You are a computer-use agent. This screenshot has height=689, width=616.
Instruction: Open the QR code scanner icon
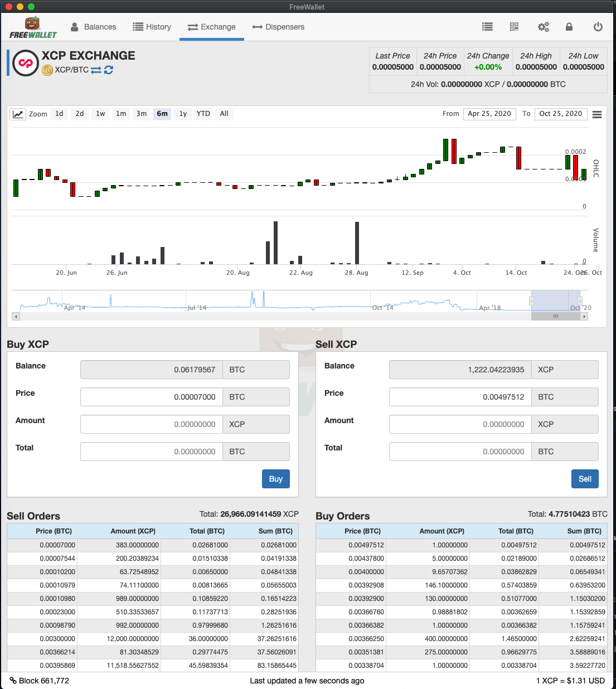(x=514, y=27)
